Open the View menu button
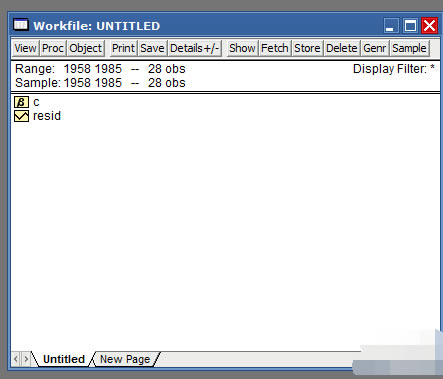 click(25, 48)
